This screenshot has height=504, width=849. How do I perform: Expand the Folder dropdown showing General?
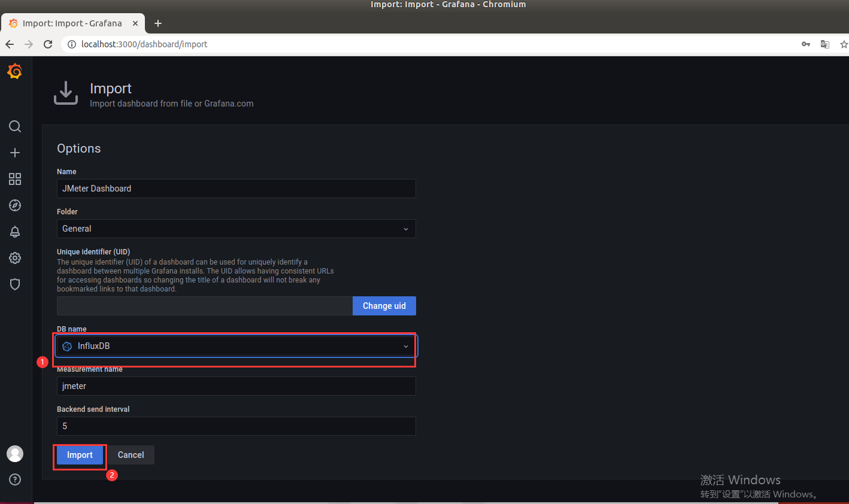(236, 229)
